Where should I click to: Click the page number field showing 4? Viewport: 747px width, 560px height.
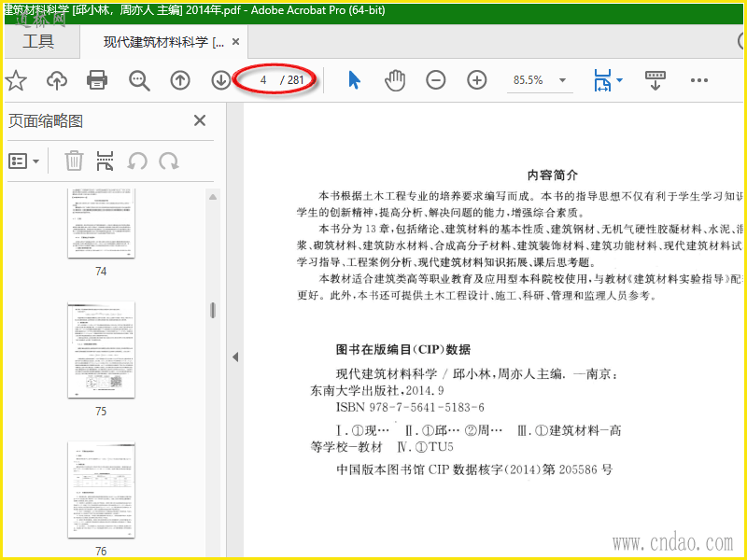point(263,80)
